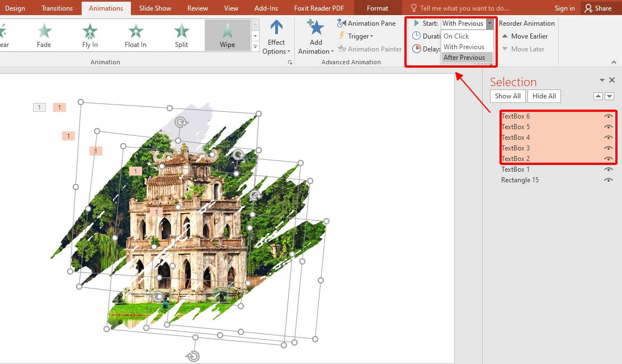Apply the Wipe animation
The width and height of the screenshot is (622, 364).
227,35
